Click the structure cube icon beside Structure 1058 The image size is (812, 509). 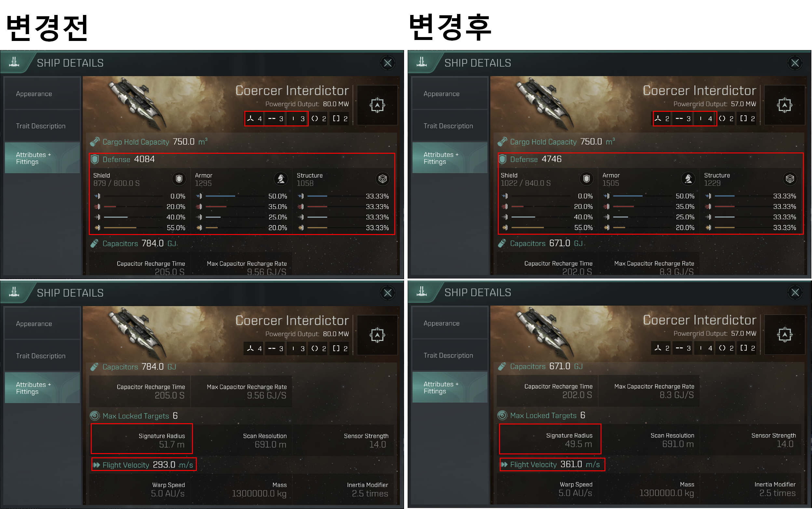(383, 179)
